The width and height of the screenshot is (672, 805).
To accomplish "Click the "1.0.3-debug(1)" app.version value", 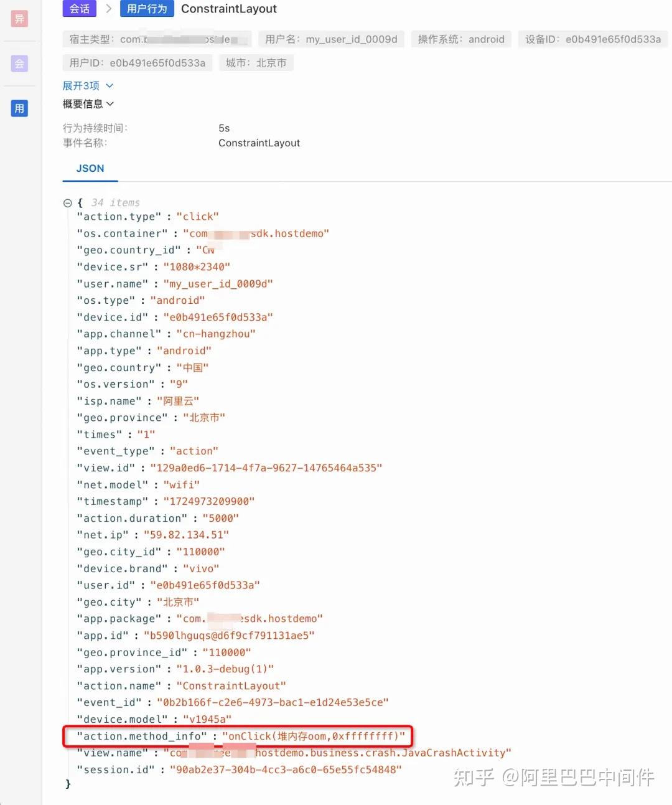I will click(x=225, y=669).
